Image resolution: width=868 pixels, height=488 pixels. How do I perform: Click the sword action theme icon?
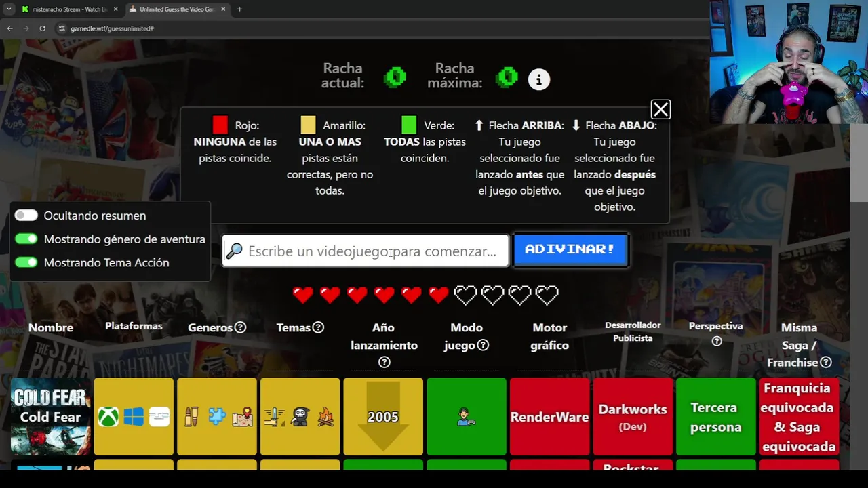point(275,417)
